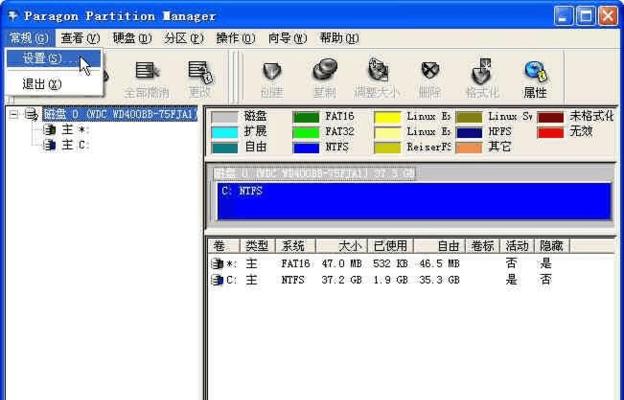Image resolution: width=624 pixels, height=400 pixels.
Task: Open the 常规(G) menu
Action: click(x=29, y=38)
